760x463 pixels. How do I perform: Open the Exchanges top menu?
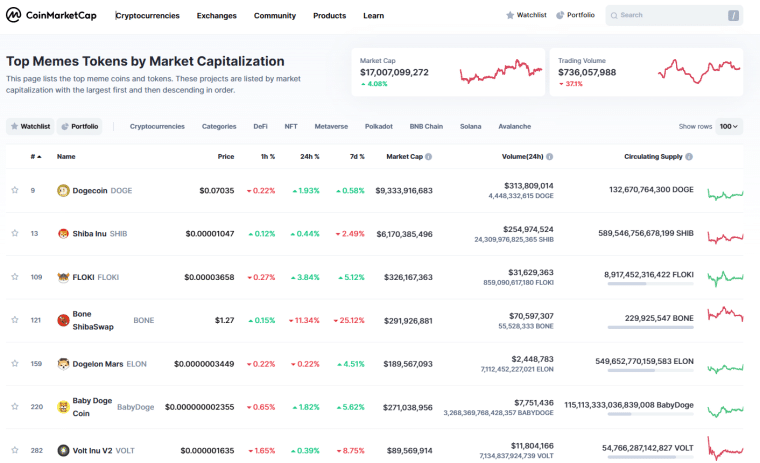(217, 16)
